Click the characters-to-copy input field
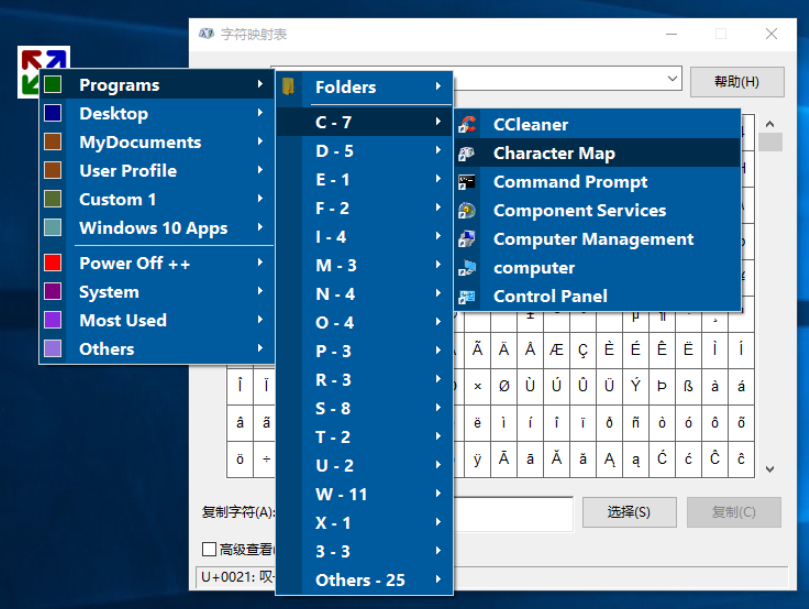Viewport: 809px width, 609px height. 513,514
